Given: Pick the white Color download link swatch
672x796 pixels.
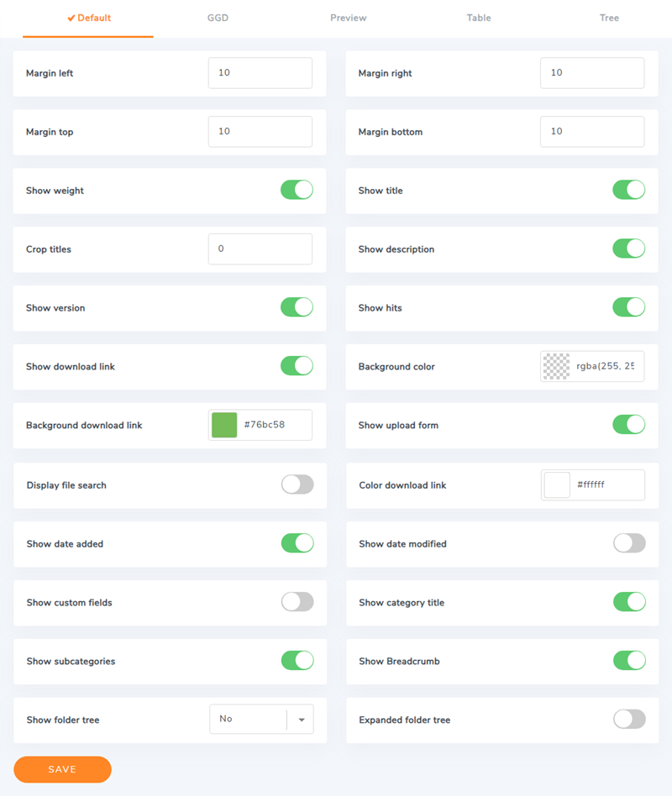Looking at the screenshot, I should tap(557, 484).
